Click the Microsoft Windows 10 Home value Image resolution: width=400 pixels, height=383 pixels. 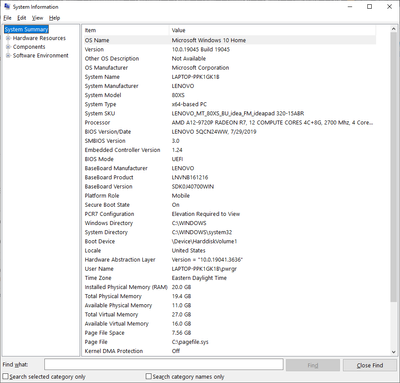pyautogui.click(x=209, y=40)
